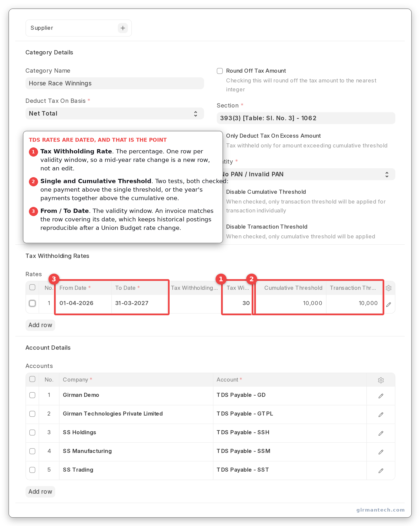This screenshot has width=420, height=526.
Task: Tick the SS Holdings row checkbox
Action: [x=32, y=433]
